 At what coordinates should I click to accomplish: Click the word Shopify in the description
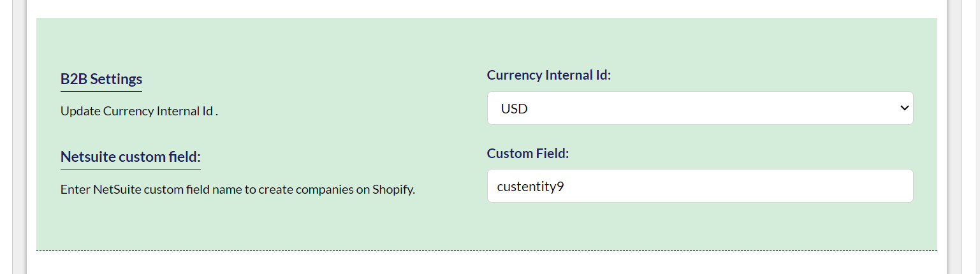(x=393, y=190)
